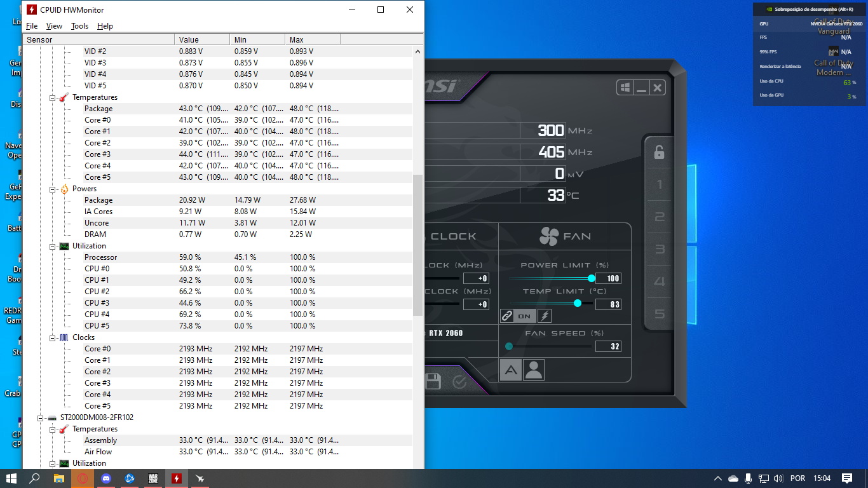Toggle the ON switch under Temp Limit

coord(524,316)
